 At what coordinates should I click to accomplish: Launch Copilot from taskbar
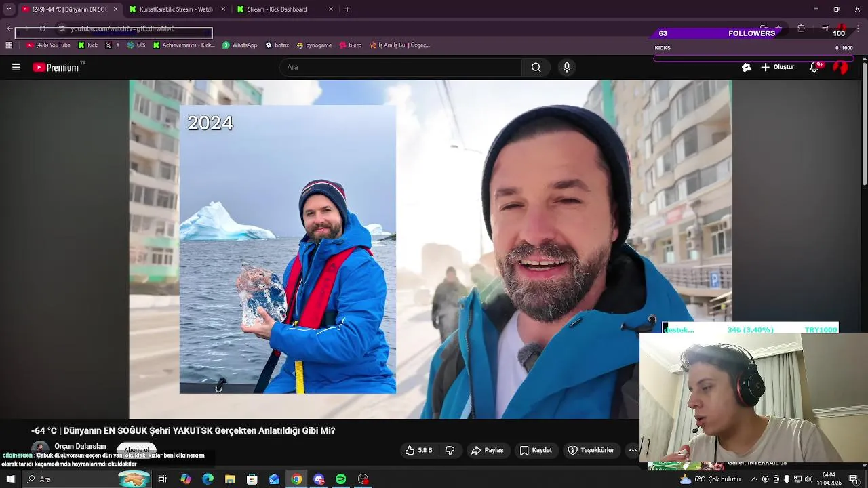click(185, 479)
